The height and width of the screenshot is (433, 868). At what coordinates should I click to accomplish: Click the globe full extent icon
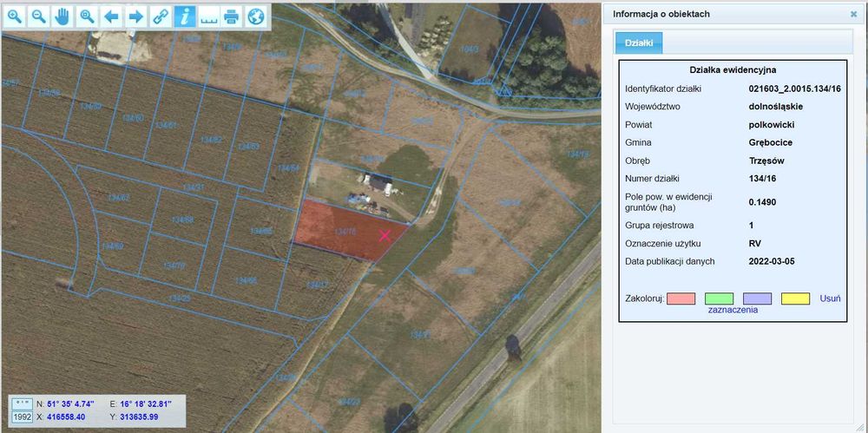pyautogui.click(x=255, y=17)
